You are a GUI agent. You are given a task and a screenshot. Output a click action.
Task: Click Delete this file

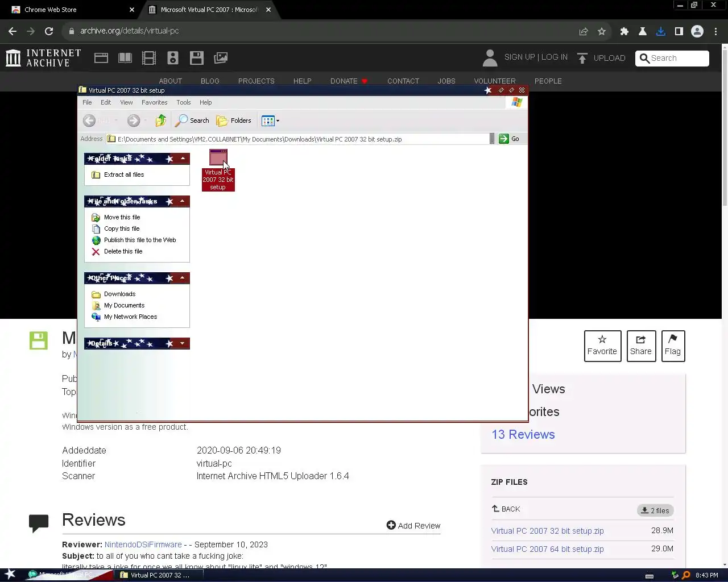tap(123, 251)
